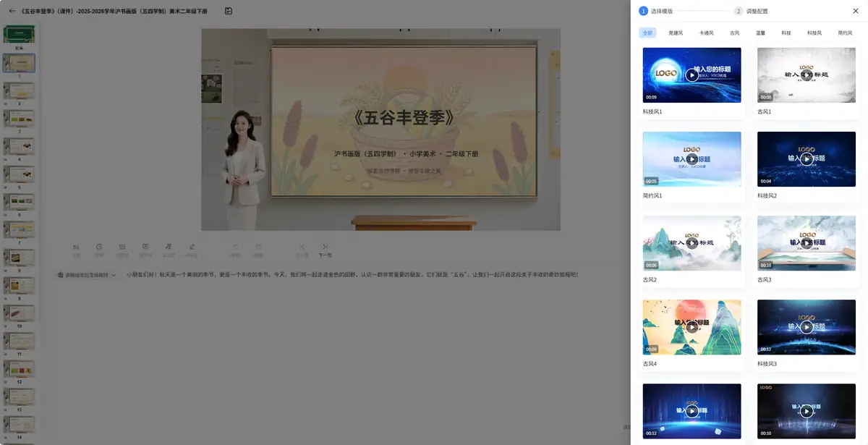Play the 科技风1 template preview
The height and width of the screenshot is (445, 868).
coord(692,75)
